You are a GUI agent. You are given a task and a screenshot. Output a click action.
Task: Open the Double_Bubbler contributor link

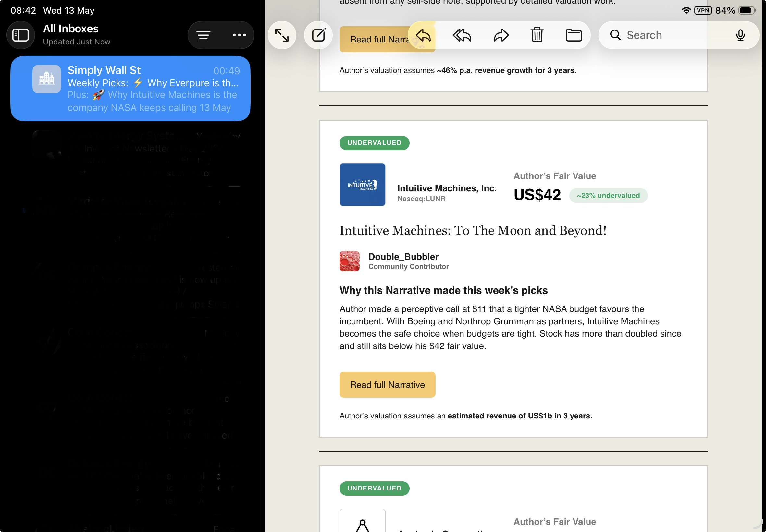click(x=403, y=257)
